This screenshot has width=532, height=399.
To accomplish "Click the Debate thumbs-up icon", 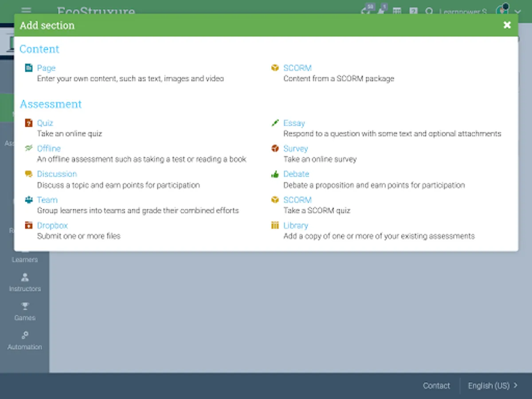I will [x=275, y=174].
